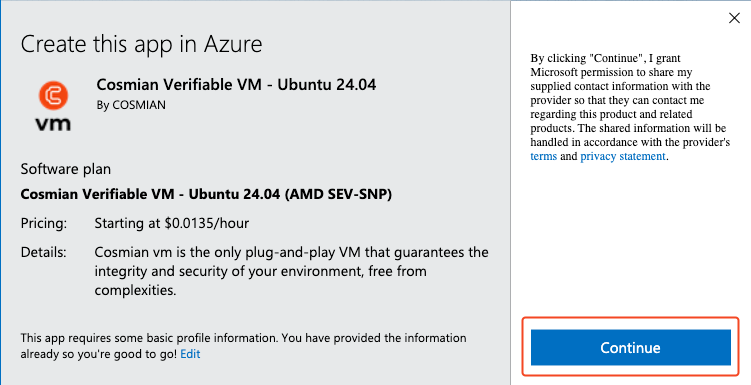Viewport: 751px width, 385px height.
Task: Click the Cosmian vm description paragraph
Action: pyautogui.click(x=291, y=271)
